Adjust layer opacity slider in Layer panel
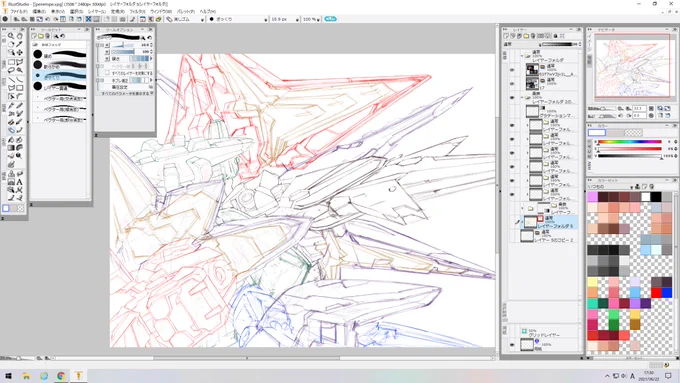This screenshot has width=680, height=383. click(x=557, y=44)
